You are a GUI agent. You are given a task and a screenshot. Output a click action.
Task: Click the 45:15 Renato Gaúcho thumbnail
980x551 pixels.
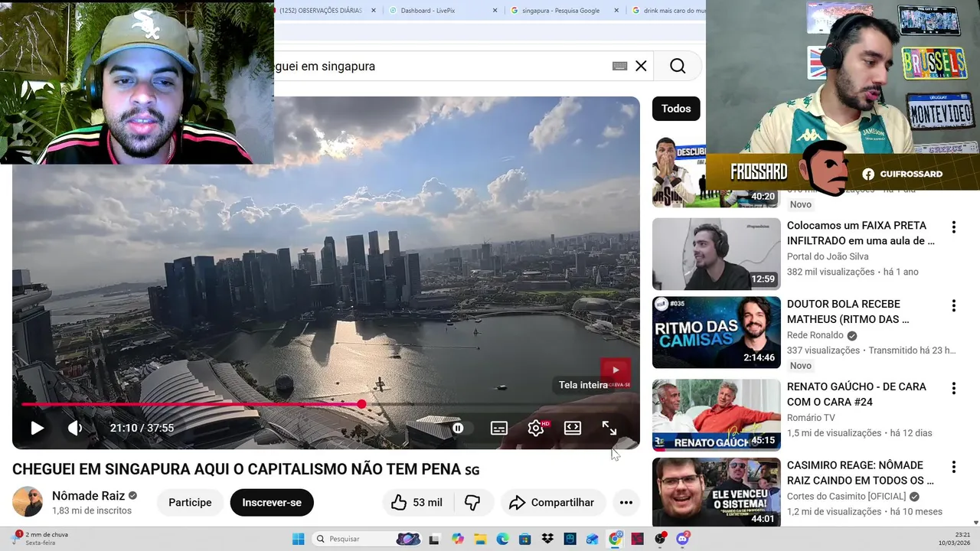tap(717, 416)
